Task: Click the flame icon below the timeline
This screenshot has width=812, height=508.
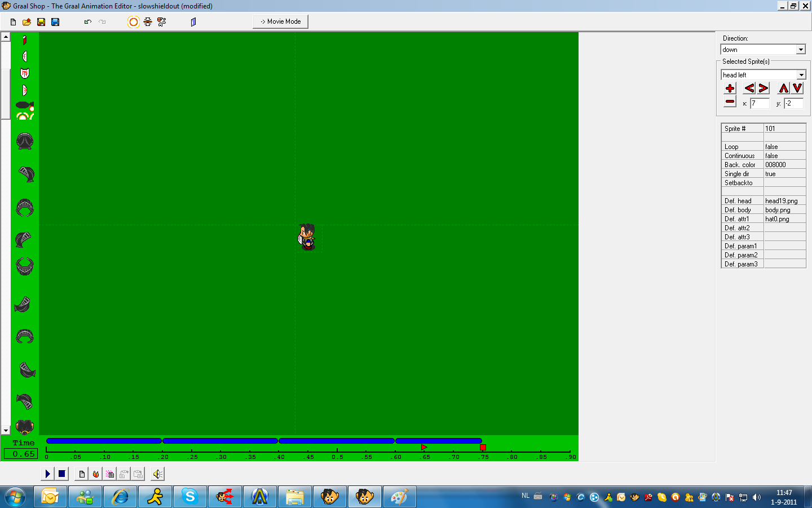Action: [96, 474]
